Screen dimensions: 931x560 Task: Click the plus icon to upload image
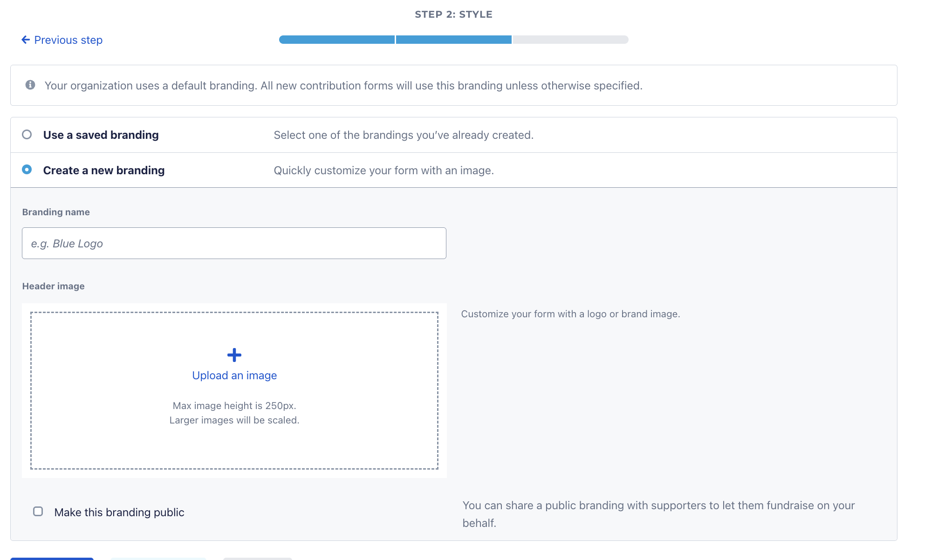[x=234, y=355]
